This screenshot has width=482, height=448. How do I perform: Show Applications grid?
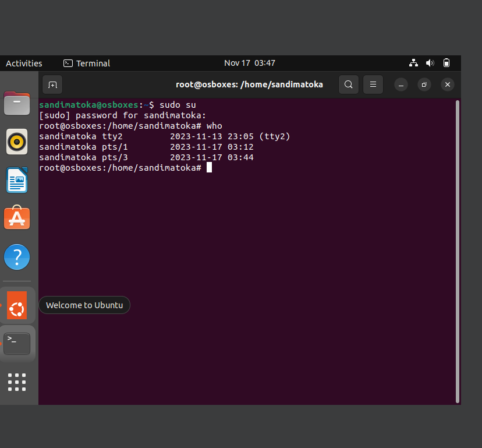(17, 382)
